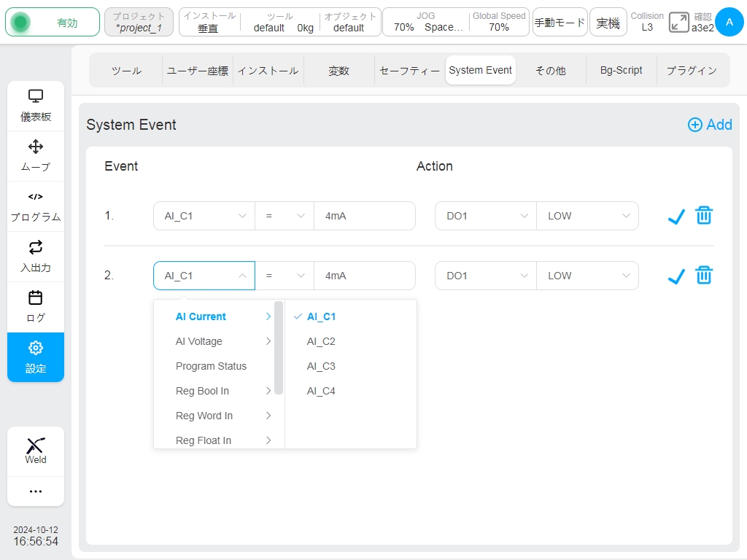This screenshot has height=560, width=747.
Task: Add a new system event
Action: 710,125
